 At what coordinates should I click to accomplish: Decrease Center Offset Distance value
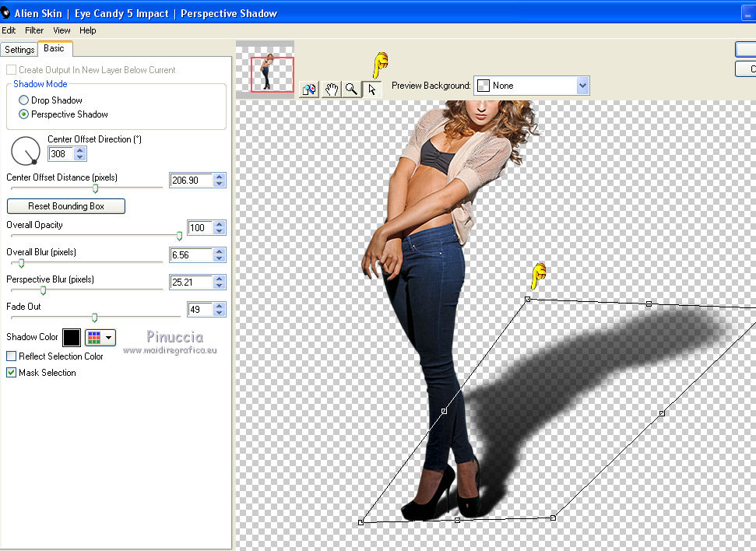click(220, 184)
